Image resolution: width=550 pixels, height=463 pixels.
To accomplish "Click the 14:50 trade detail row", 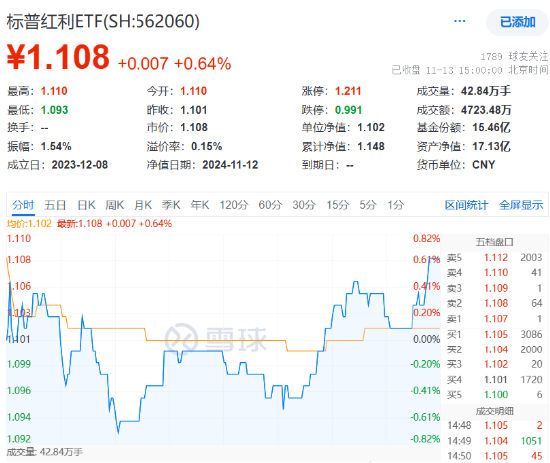I will click(495, 456).
